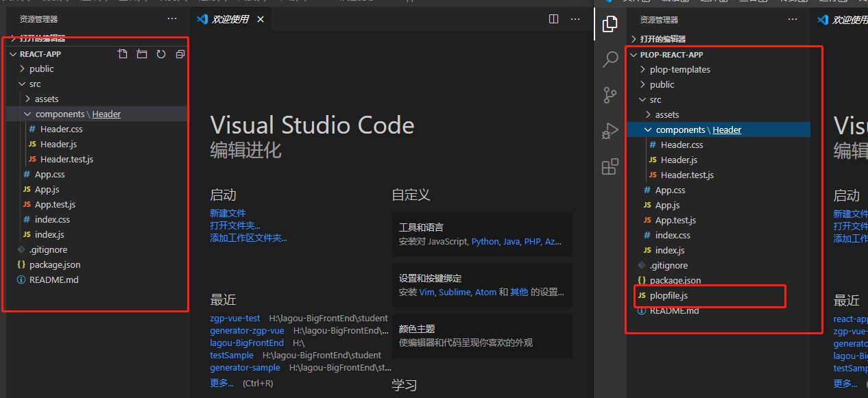The height and width of the screenshot is (398, 868).
Task: Open .gitignore in PLOP-REACT-APP explorer
Action: click(668, 265)
